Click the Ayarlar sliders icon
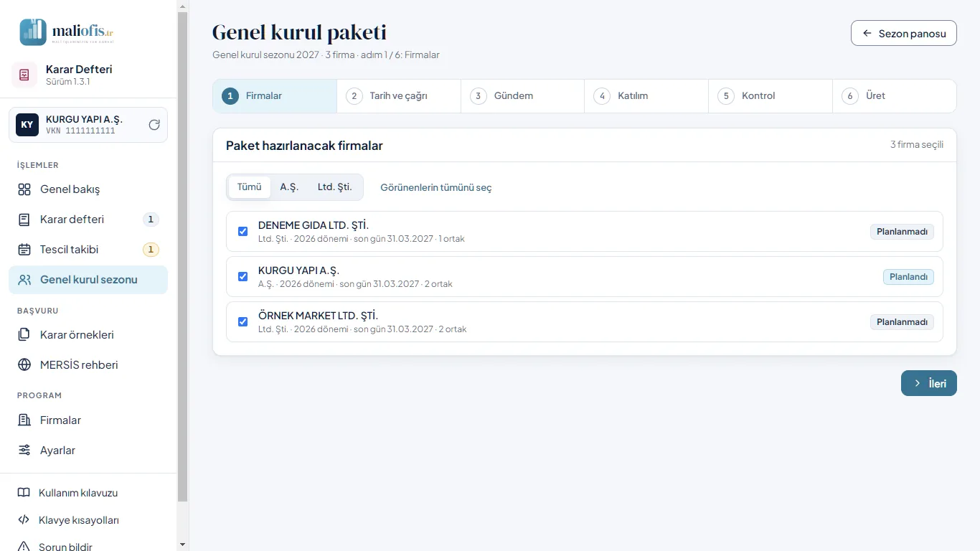The image size is (980, 551). coord(24,451)
